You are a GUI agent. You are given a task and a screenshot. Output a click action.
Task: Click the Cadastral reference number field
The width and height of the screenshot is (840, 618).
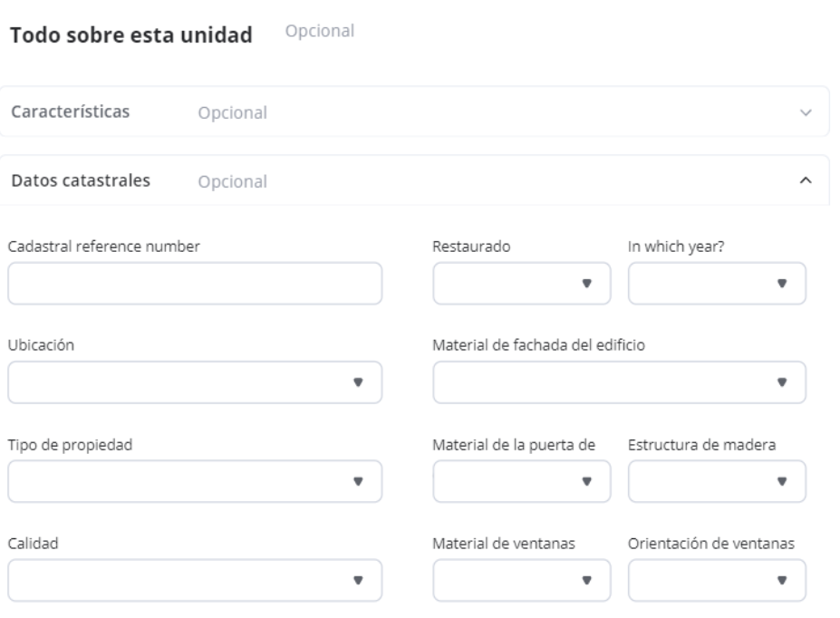[195, 284]
